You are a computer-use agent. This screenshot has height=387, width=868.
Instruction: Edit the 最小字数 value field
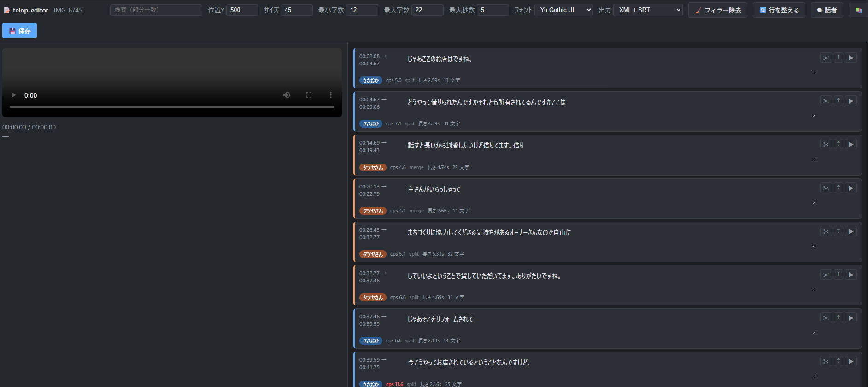362,10
